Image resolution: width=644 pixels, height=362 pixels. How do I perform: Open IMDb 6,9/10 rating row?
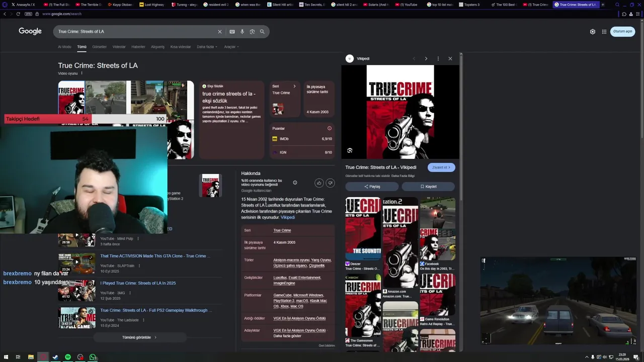[x=302, y=139]
